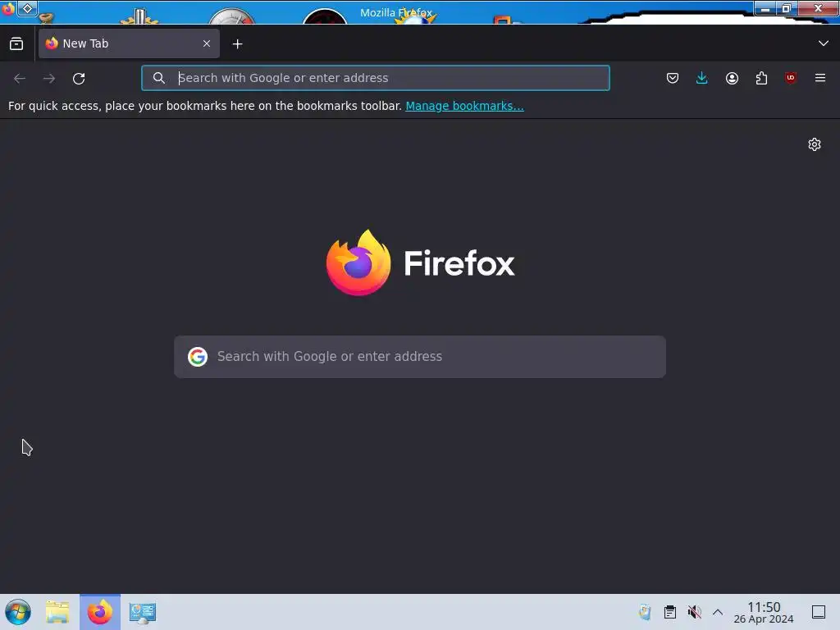Click the magnifier icon in address bar
The height and width of the screenshot is (630, 840).
(x=158, y=78)
